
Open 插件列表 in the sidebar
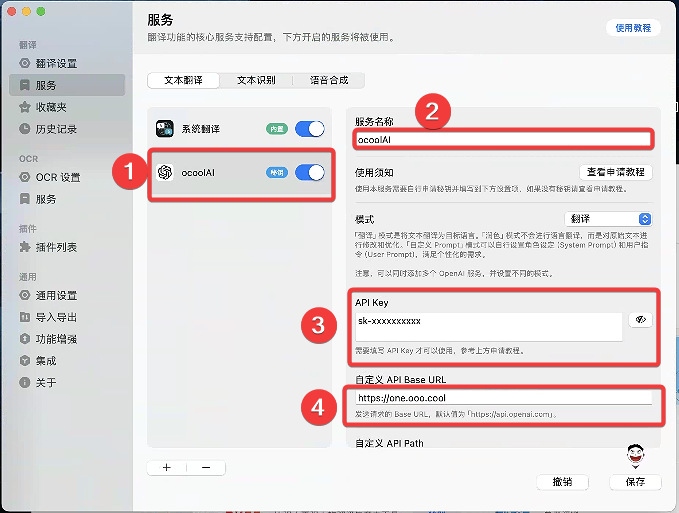point(56,247)
